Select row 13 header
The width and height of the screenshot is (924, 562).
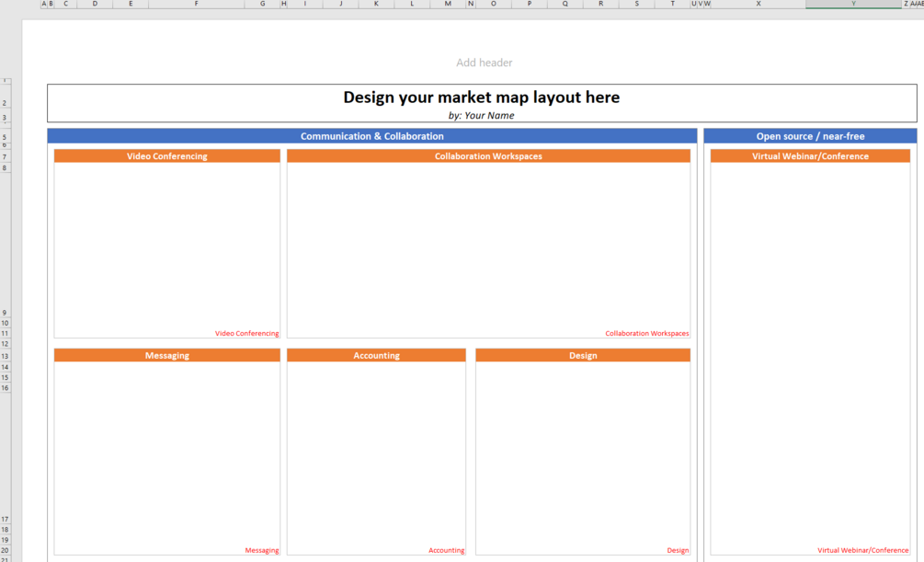pos(5,356)
